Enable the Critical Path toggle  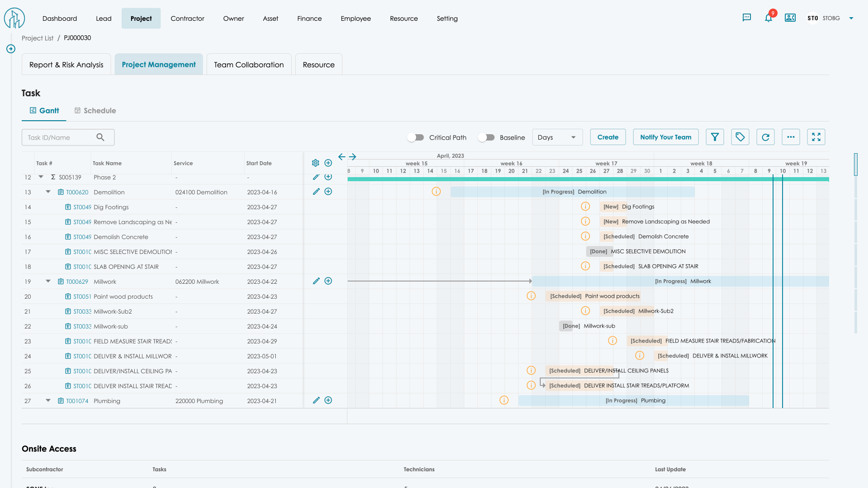pos(415,137)
